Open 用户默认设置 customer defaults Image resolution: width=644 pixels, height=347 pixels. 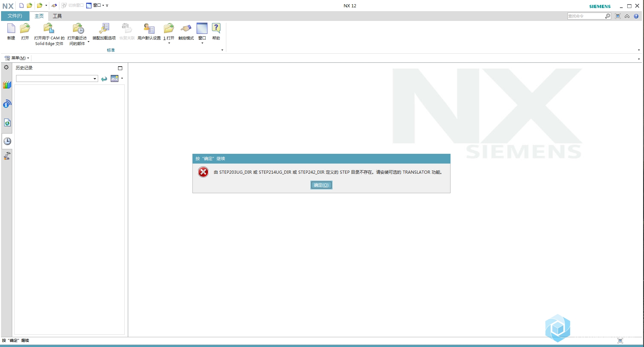pos(149,32)
